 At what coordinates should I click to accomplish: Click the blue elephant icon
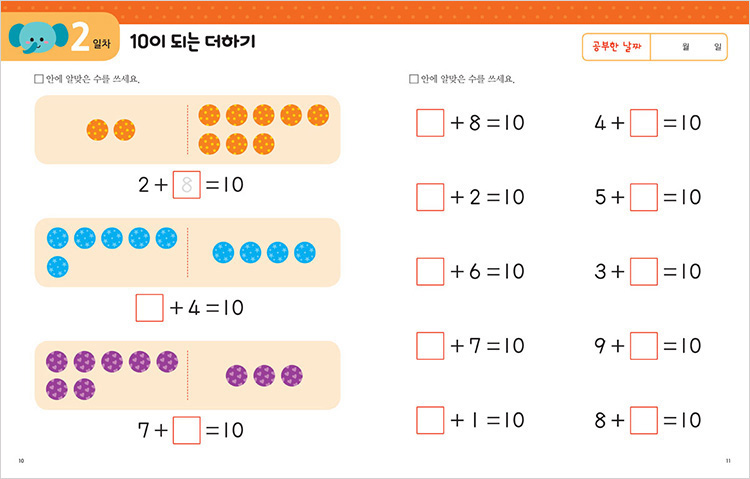38,37
